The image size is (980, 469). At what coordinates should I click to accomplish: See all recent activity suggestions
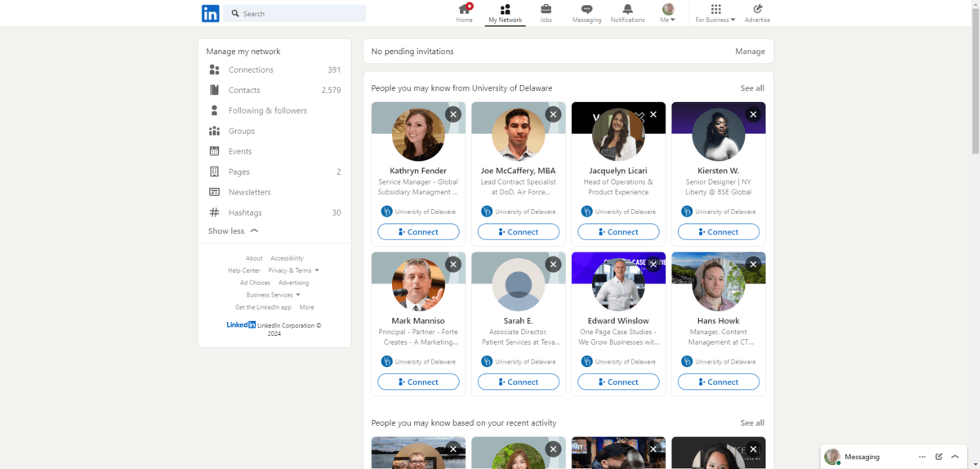tap(752, 423)
